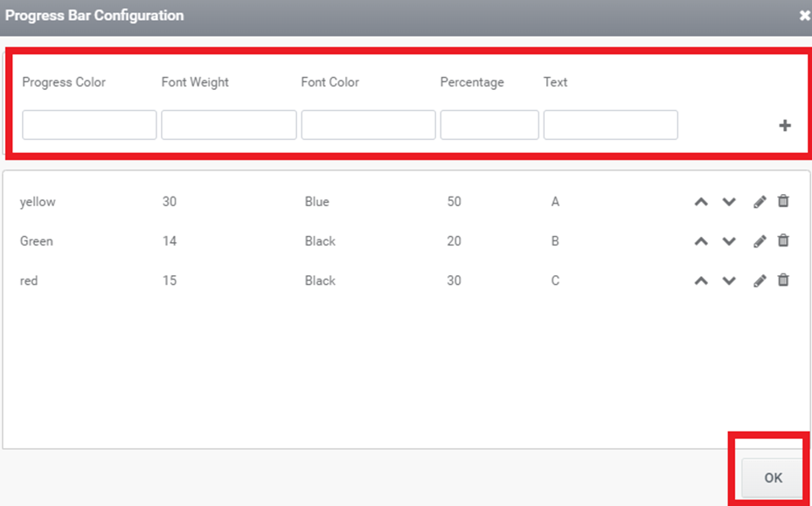The image size is (812, 506).
Task: Focus the Font Color input field
Action: (368, 125)
